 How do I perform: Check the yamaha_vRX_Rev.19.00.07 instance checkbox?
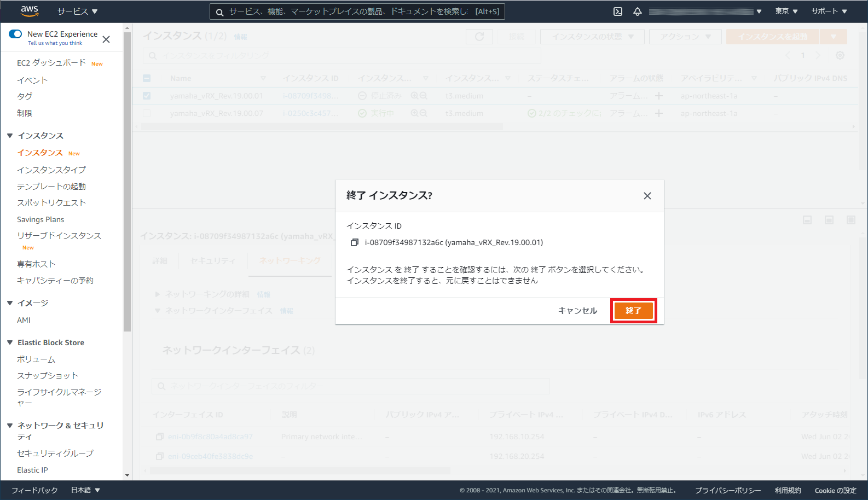click(x=147, y=113)
